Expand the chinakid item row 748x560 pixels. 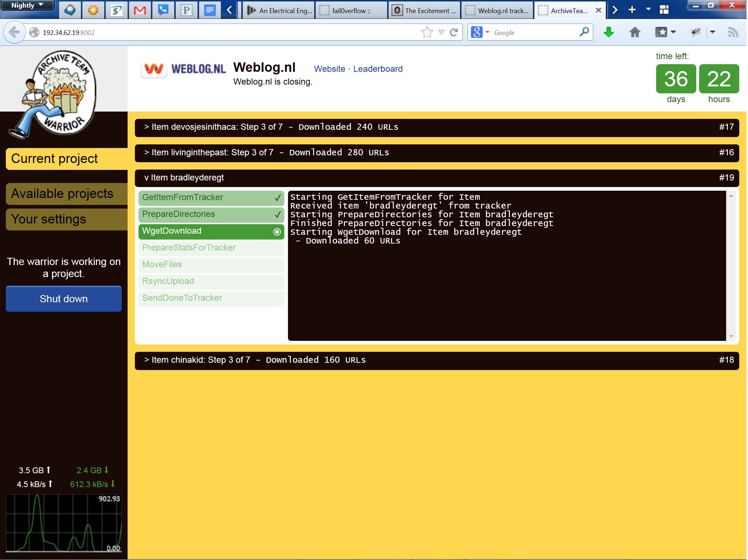[437, 361]
